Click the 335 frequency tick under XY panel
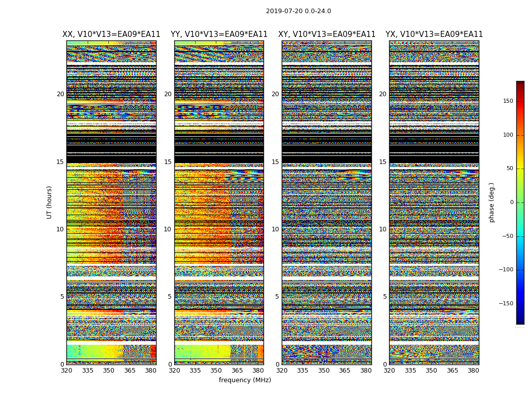The width and height of the screenshot is (532, 405). coord(303,371)
